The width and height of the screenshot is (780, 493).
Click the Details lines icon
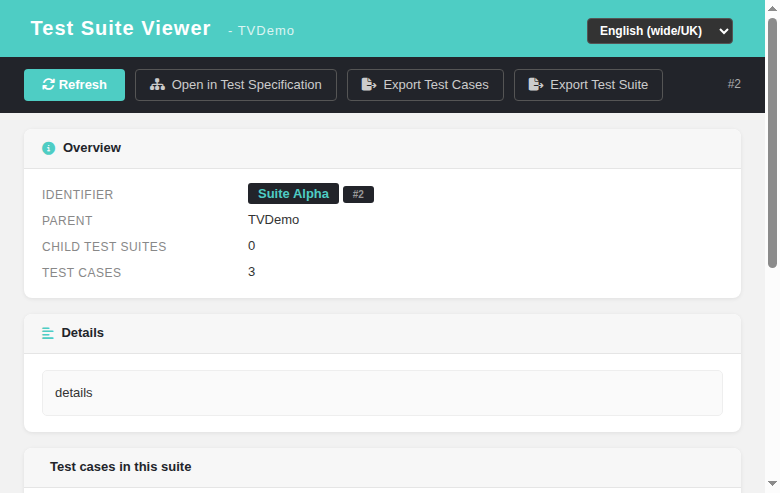click(x=48, y=333)
